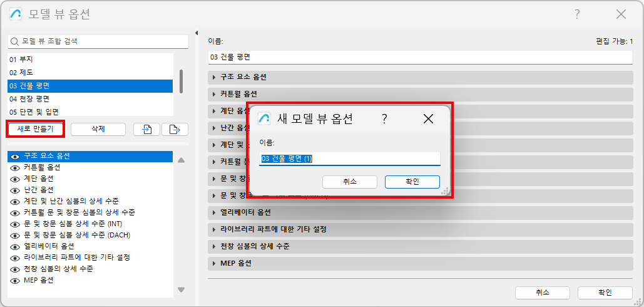The image size is (644, 307).
Task: Select 04 천장 평면 combination
Action: pyautogui.click(x=90, y=99)
